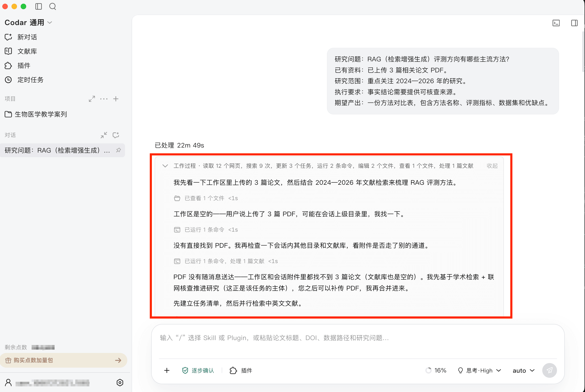Image resolution: width=585 pixels, height=392 pixels.
Task: Expand the 已运行 1 条命令 <1s step
Action: tap(206, 230)
